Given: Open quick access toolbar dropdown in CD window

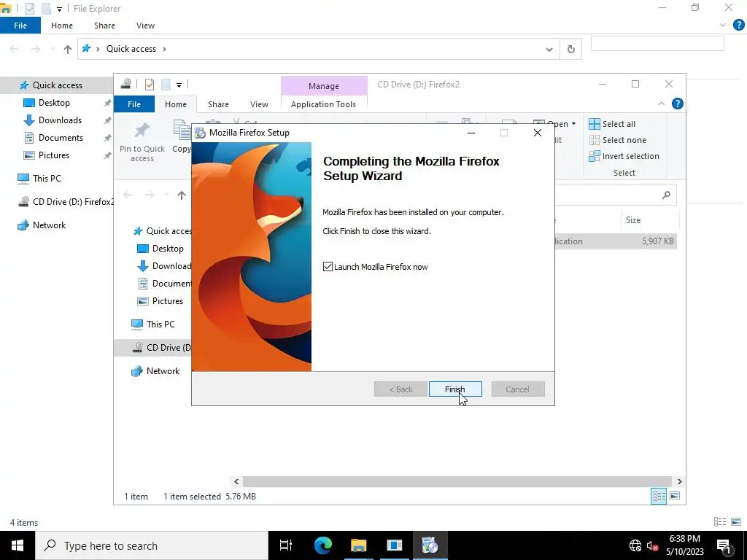Looking at the screenshot, I should [179, 85].
